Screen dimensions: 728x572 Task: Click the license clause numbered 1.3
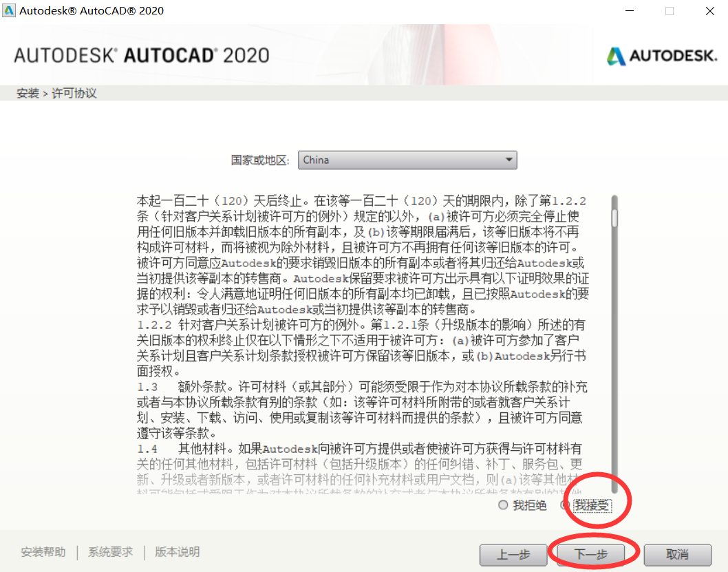click(x=362, y=410)
